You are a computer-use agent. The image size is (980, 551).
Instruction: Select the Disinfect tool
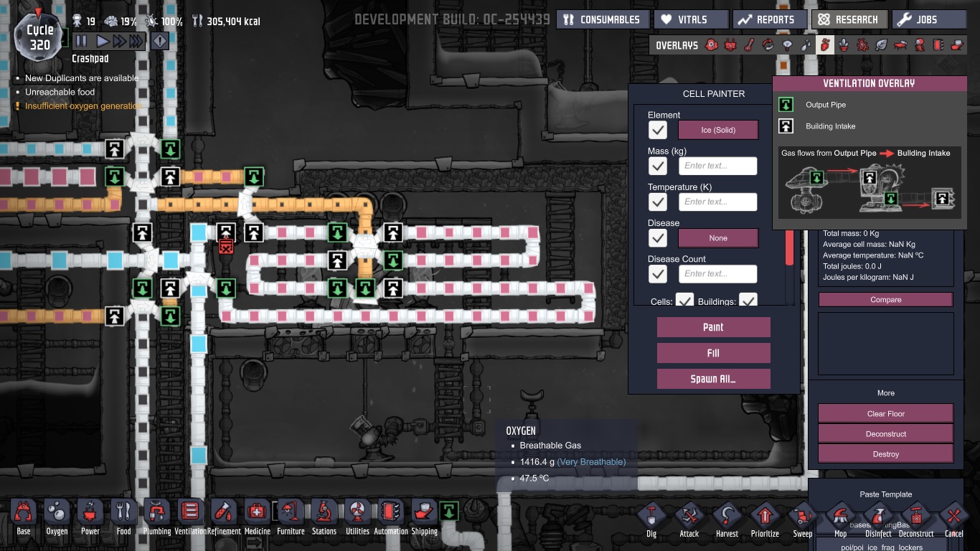pos(878,519)
